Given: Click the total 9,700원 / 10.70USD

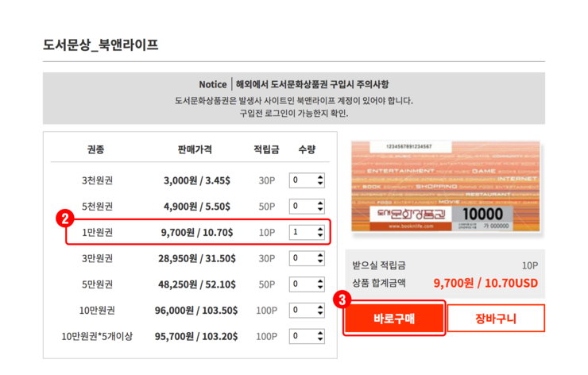Looking at the screenshot, I should (x=485, y=283).
